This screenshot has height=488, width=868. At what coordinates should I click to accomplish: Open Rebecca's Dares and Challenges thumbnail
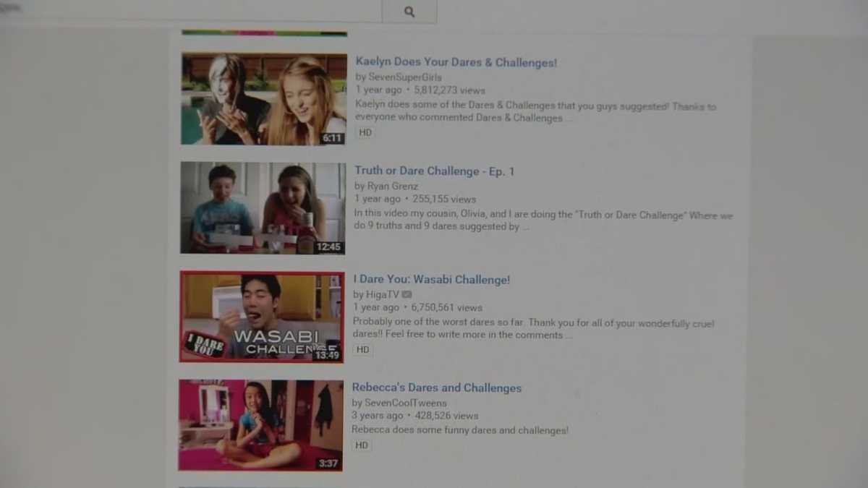(x=260, y=424)
